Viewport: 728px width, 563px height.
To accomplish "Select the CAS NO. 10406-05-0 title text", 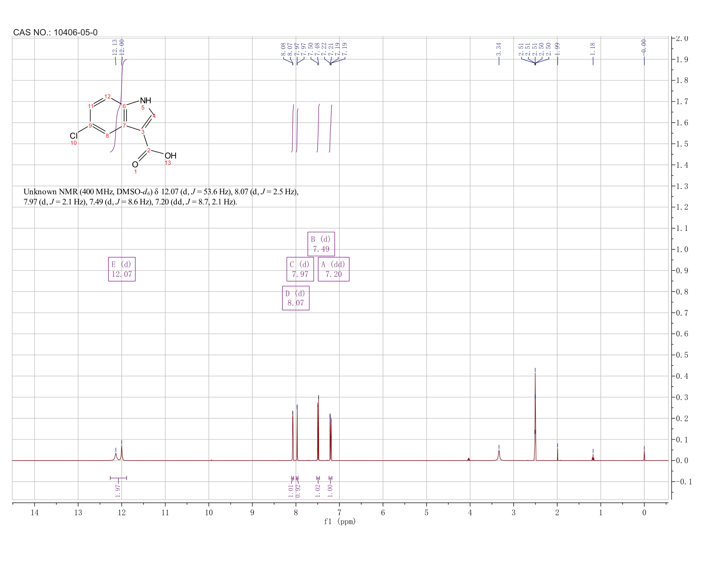I will coord(56,32).
